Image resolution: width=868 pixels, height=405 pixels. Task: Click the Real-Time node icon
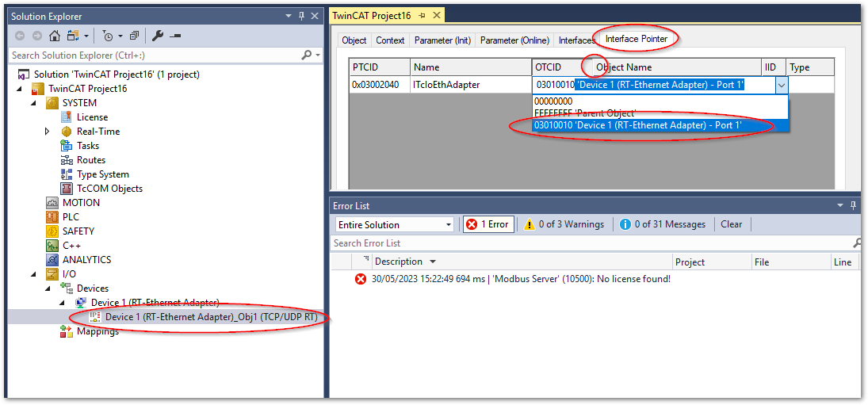tap(67, 132)
